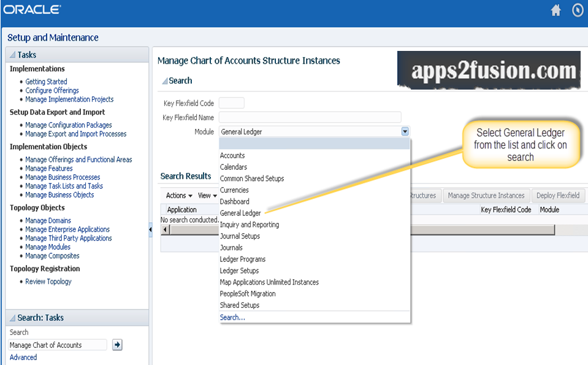
Task: Open Manage Task Lists and Tasks
Action: 64,186
